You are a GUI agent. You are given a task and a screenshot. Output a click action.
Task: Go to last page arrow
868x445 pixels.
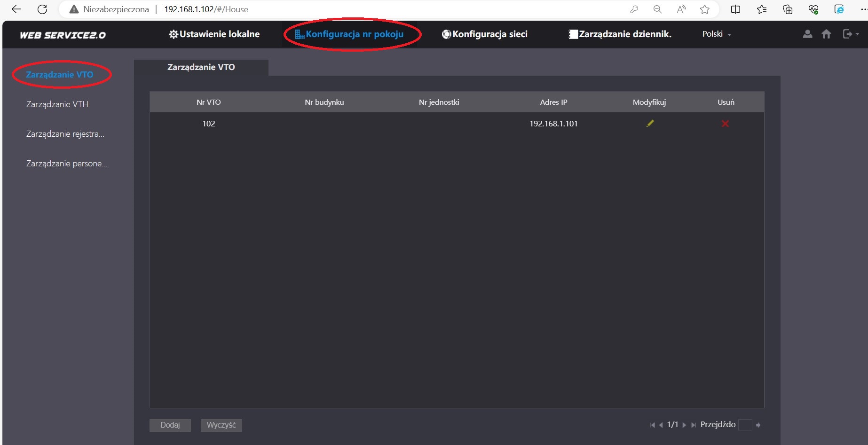click(693, 425)
